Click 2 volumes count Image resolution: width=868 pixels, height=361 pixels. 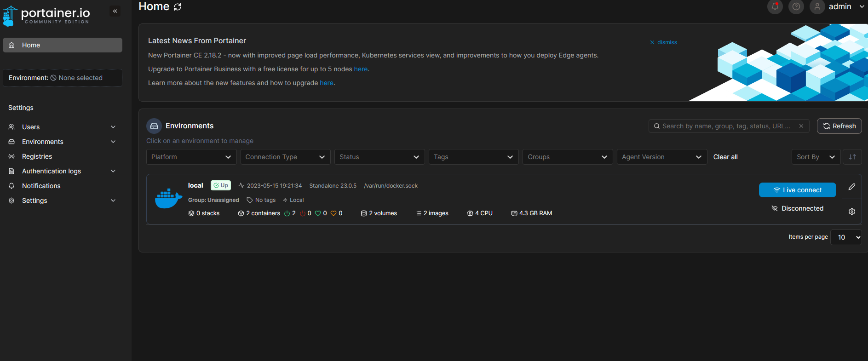379,213
